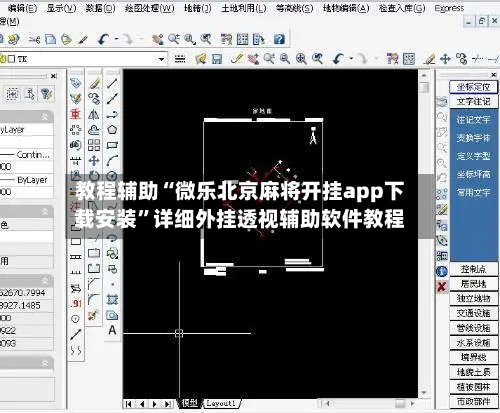The image size is (500, 413).
Task: Select the Mirror modify tool
Action: click(x=94, y=115)
